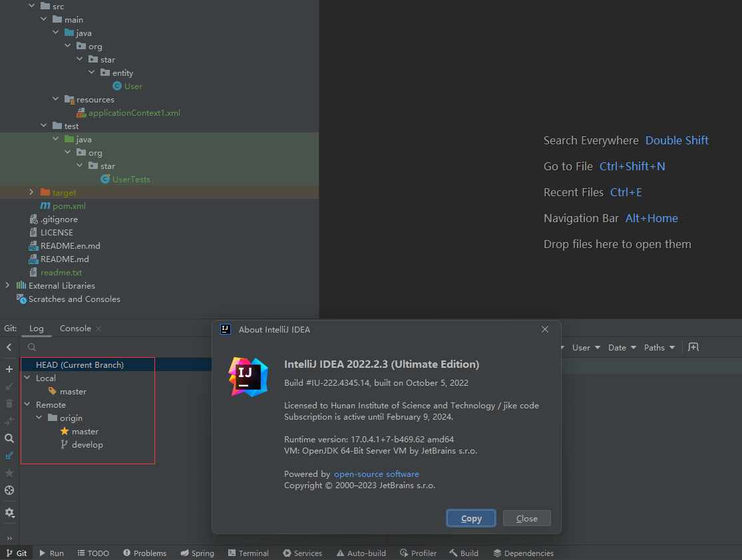This screenshot has width=742, height=560.
Task: Toggle Mark as Favorite star in Git toolbar
Action: pos(9,473)
